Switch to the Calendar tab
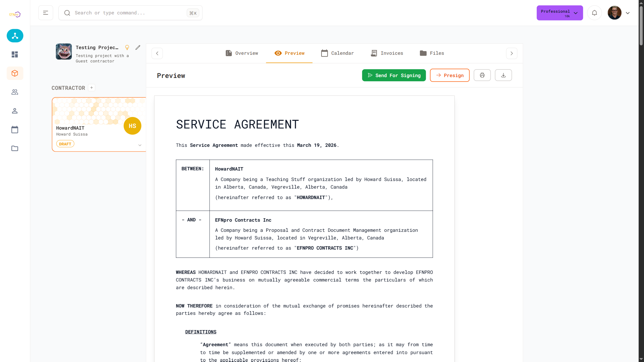Viewport: 644px width, 362px height. (x=337, y=53)
